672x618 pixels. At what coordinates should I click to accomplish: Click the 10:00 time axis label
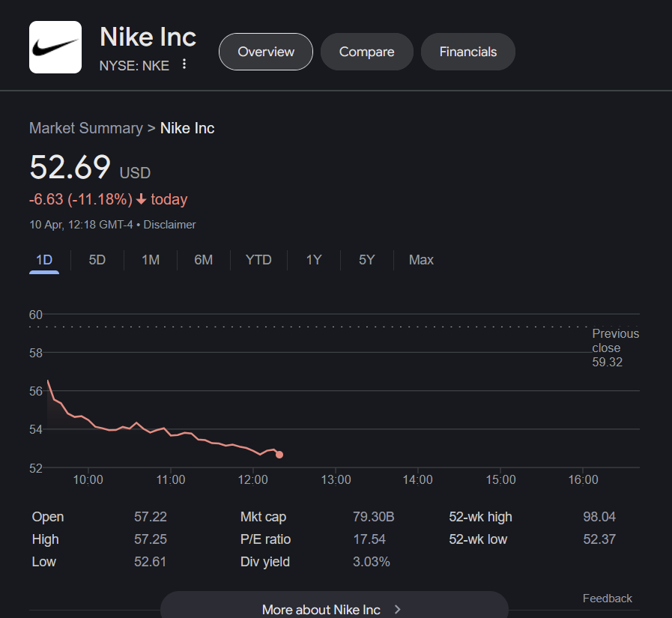(88, 479)
